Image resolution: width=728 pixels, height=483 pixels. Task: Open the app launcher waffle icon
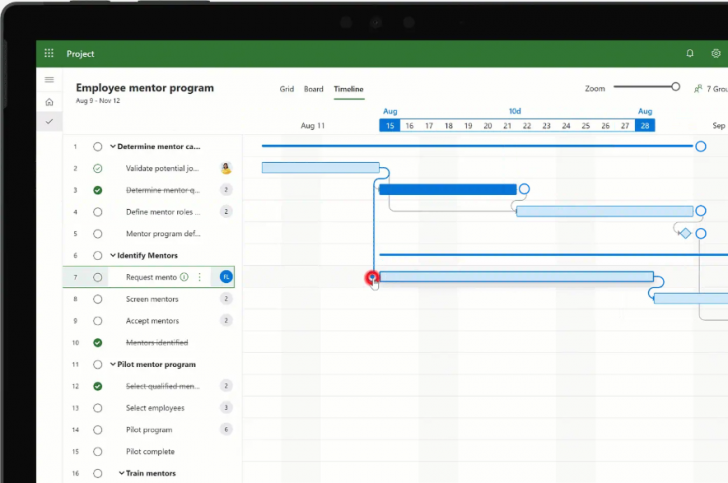coord(49,53)
